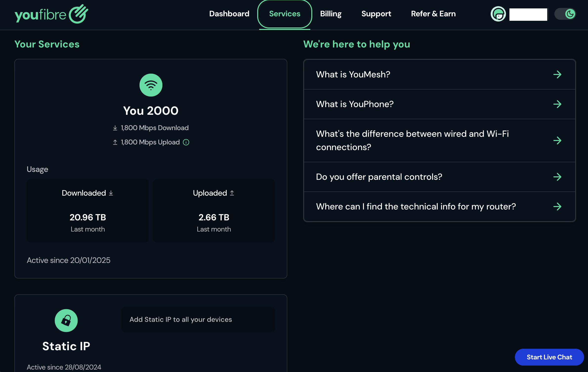588x372 pixels.
Task: Go to the Dashboard tab
Action: (x=229, y=14)
